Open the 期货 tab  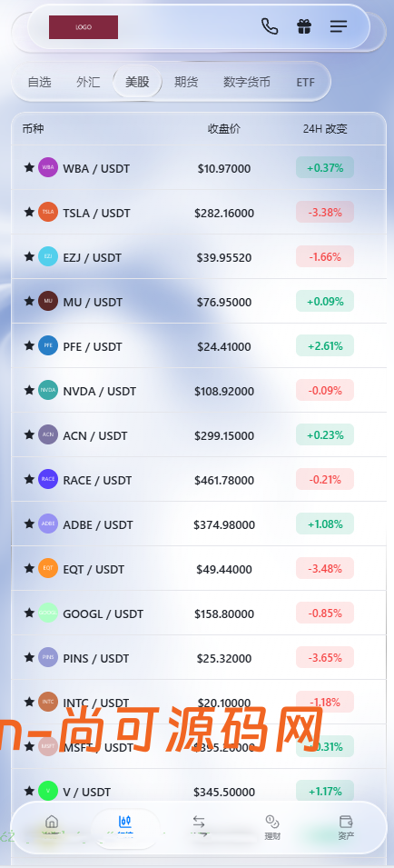186,82
